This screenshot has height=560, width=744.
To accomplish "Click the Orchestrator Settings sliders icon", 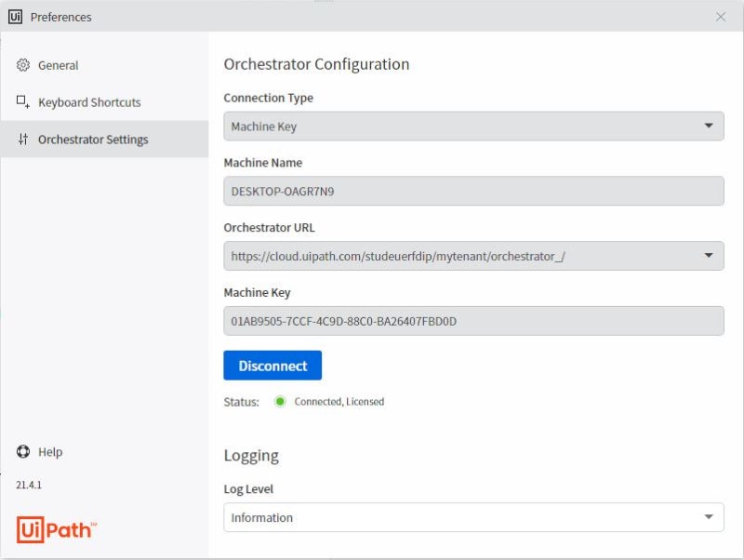I will (22, 139).
